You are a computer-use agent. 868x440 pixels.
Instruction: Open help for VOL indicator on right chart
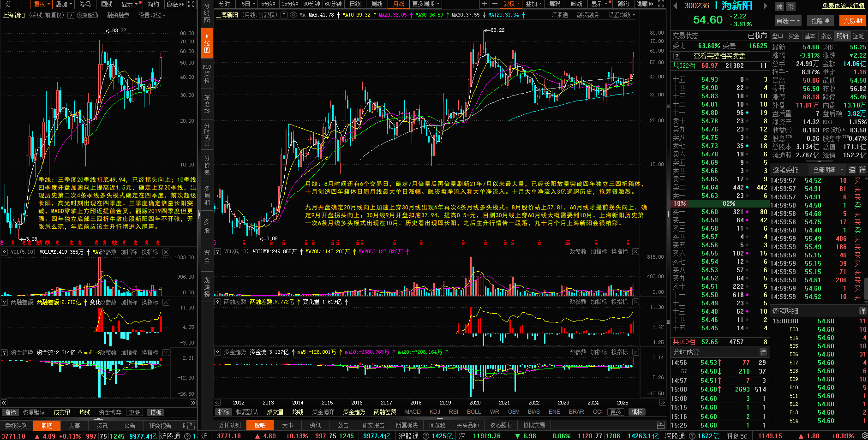point(217,251)
